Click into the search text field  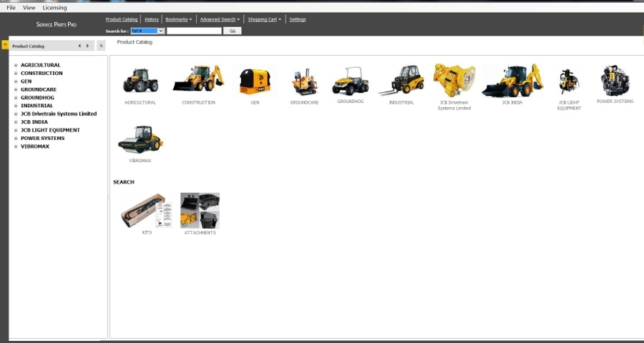point(194,31)
